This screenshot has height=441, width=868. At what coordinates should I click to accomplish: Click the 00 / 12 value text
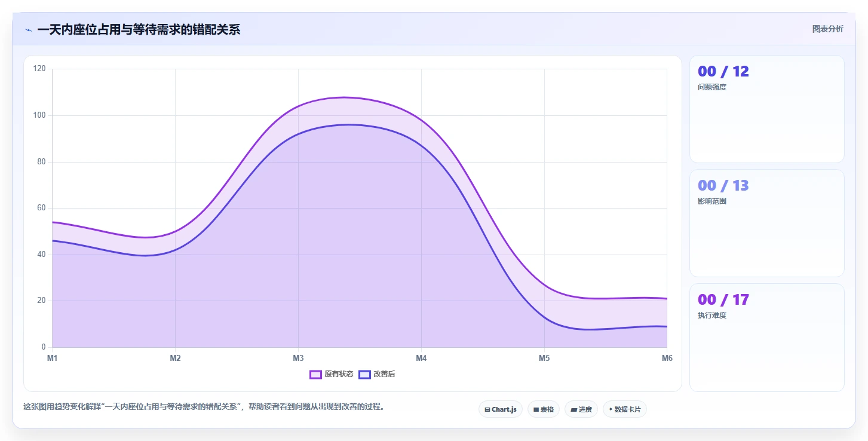[x=723, y=71]
